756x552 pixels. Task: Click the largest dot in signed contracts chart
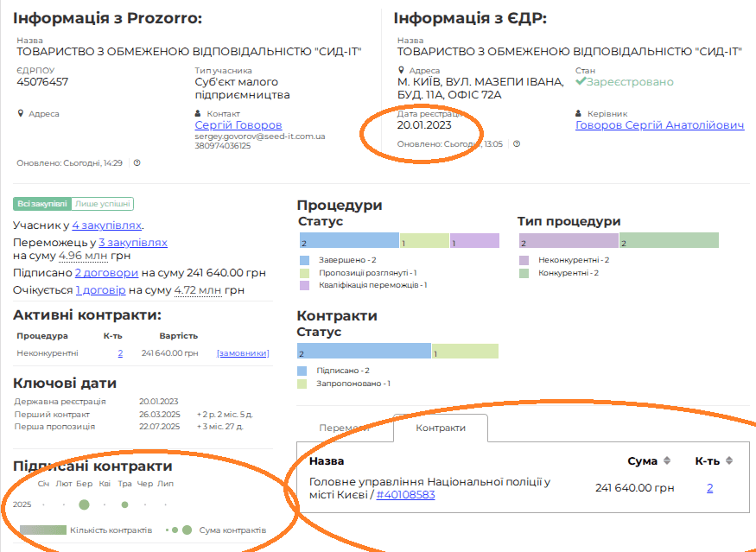pyautogui.click(x=84, y=504)
